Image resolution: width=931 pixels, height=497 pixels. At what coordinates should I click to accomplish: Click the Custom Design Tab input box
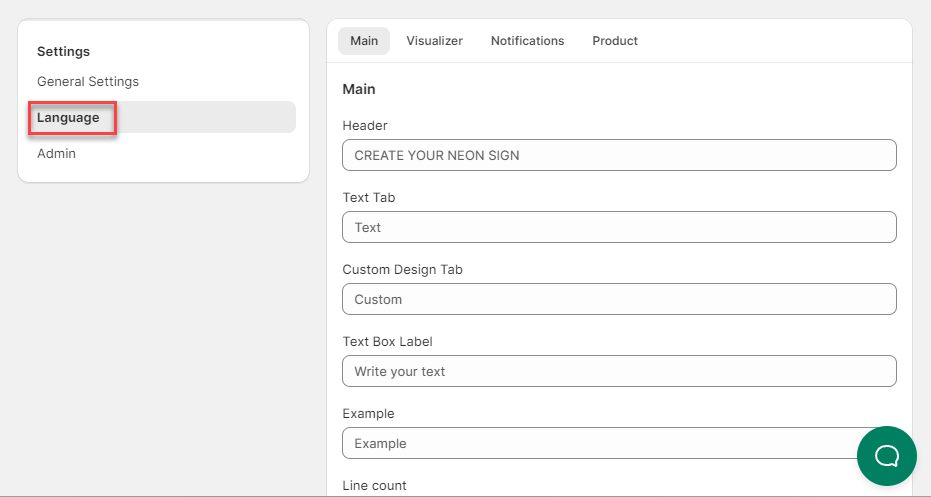tap(619, 299)
